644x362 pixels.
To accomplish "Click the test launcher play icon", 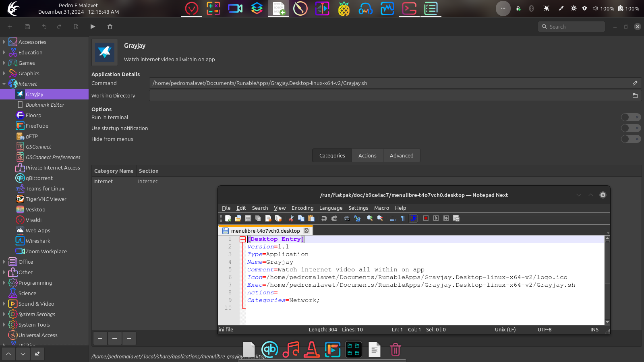I will click(x=93, y=27).
